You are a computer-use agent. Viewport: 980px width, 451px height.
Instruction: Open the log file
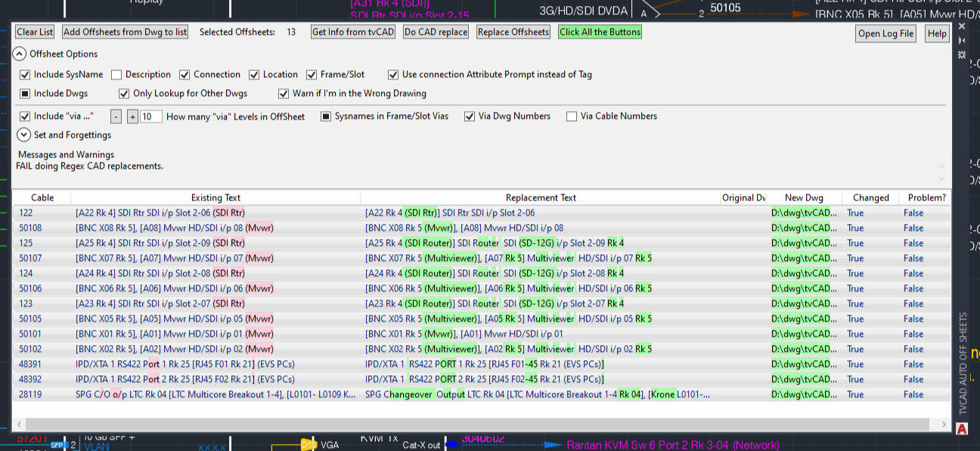pos(885,33)
